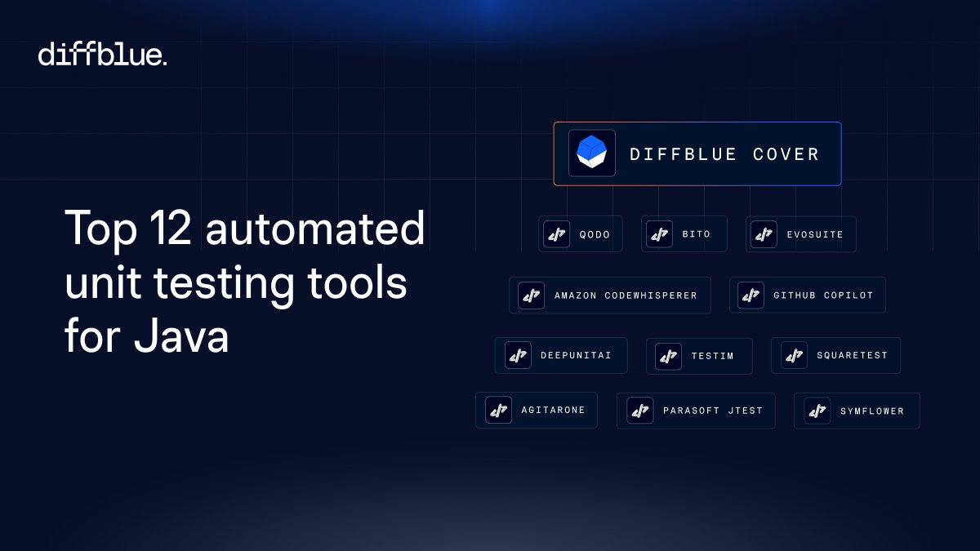Select the QODO label

tap(595, 235)
